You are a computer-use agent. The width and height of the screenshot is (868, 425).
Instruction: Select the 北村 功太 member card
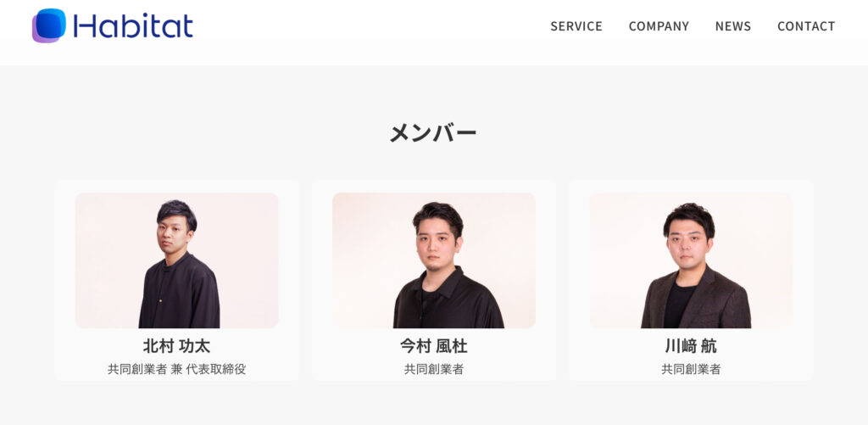176,280
